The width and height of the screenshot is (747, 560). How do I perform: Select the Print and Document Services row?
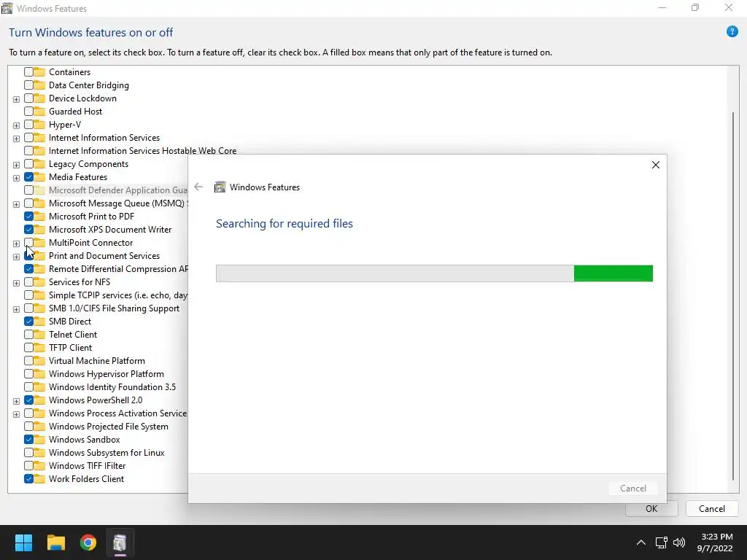coord(104,256)
